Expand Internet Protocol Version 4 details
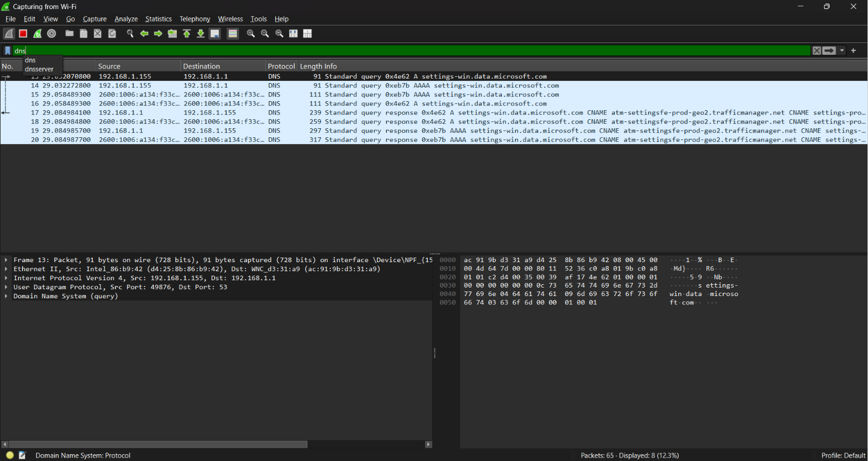 6,279
